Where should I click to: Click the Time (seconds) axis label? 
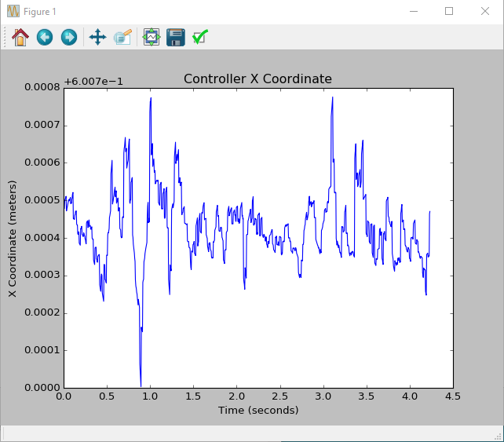click(258, 411)
